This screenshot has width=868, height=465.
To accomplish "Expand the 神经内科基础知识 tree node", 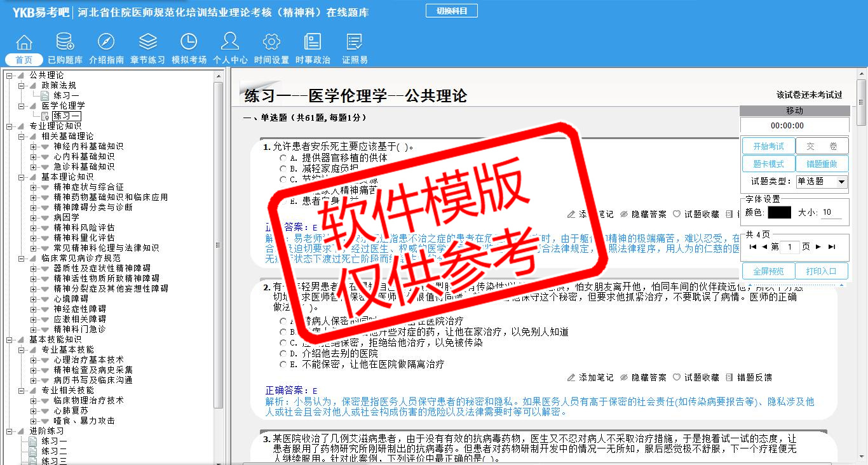I will 34,147.
